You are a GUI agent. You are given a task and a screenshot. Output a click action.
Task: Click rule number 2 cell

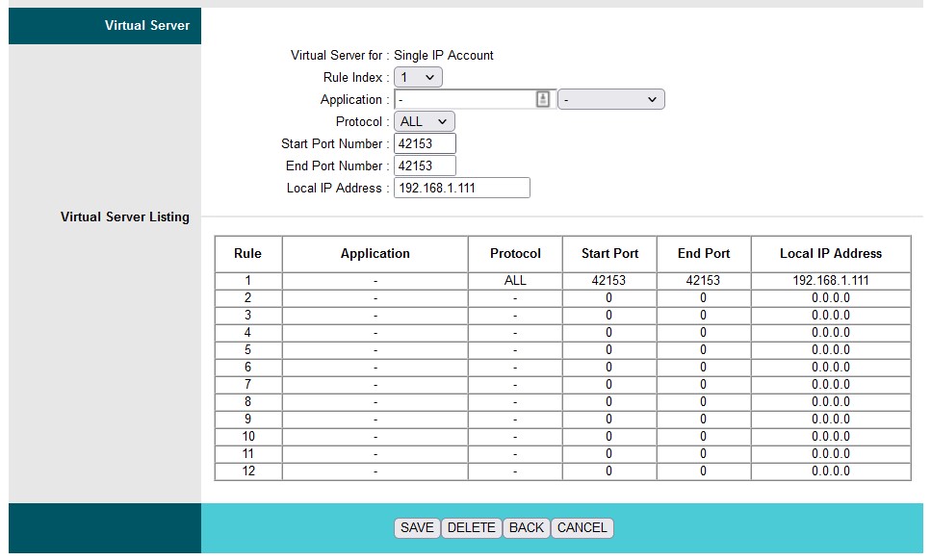click(248, 297)
